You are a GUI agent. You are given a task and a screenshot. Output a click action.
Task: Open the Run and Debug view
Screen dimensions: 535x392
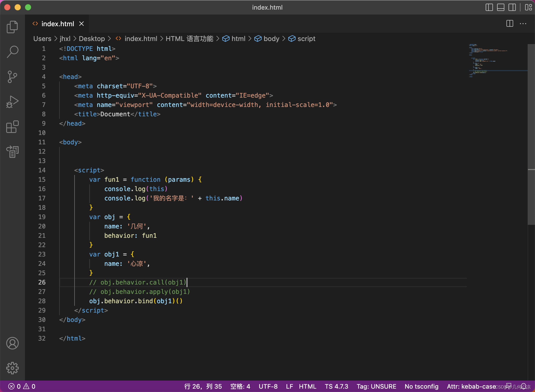[x=12, y=102]
